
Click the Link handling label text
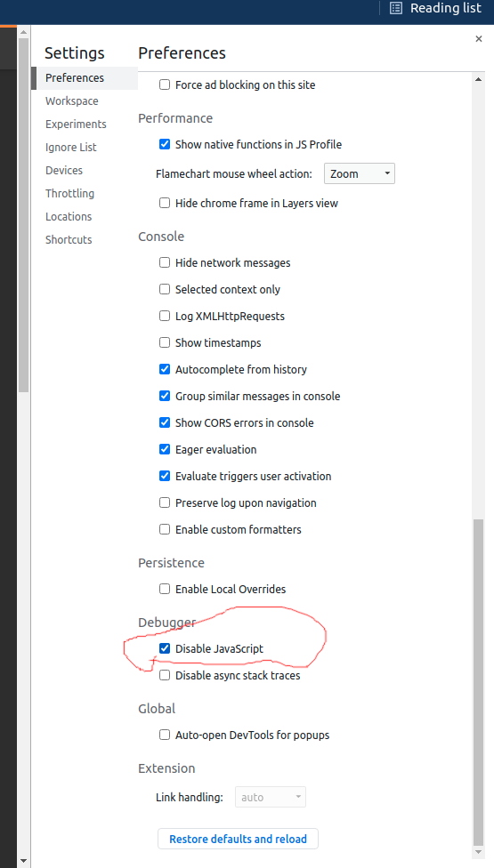[x=190, y=798]
